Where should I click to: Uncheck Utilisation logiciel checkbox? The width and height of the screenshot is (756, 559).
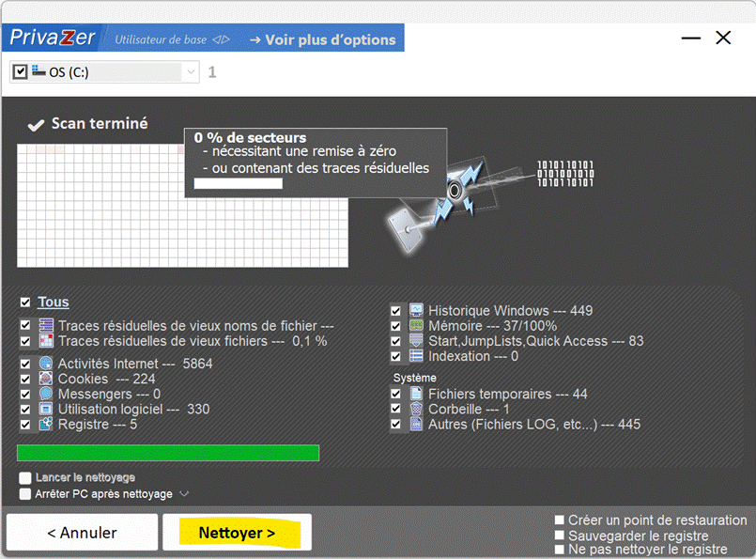pos(25,410)
